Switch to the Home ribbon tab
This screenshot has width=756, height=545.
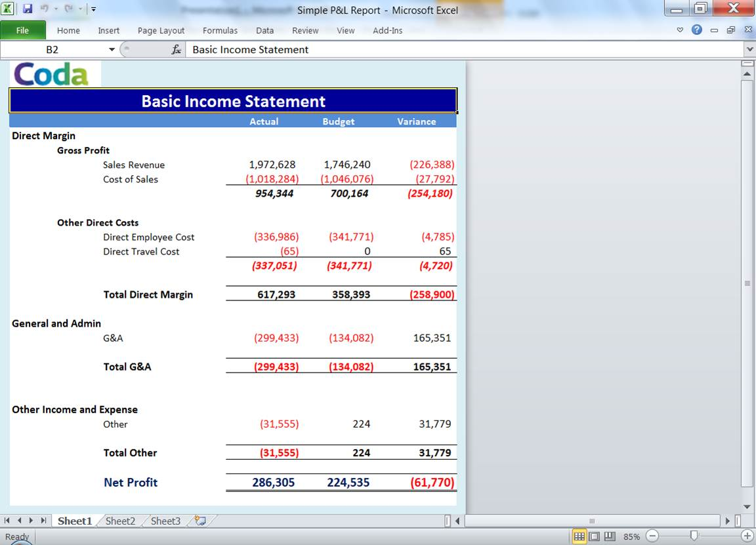coord(68,30)
